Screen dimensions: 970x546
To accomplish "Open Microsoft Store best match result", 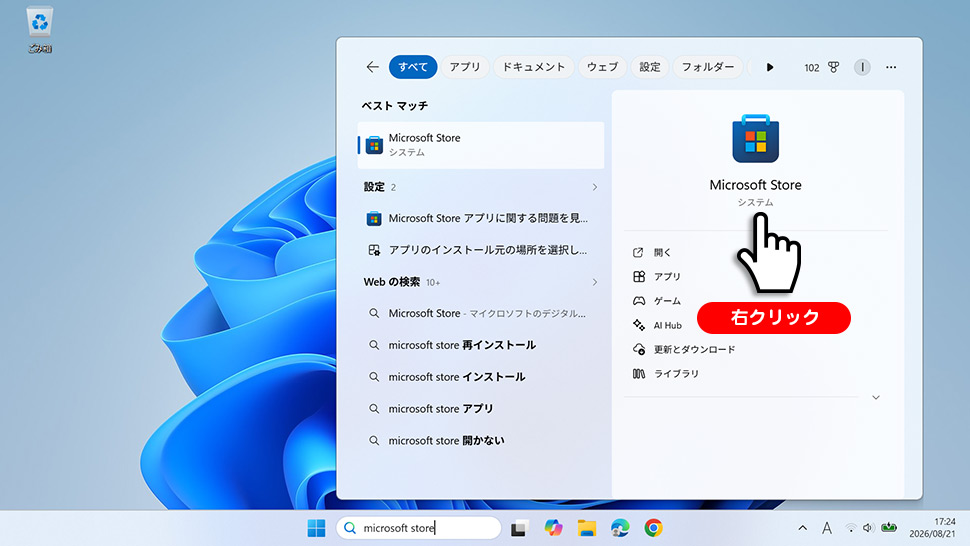I will (481, 145).
